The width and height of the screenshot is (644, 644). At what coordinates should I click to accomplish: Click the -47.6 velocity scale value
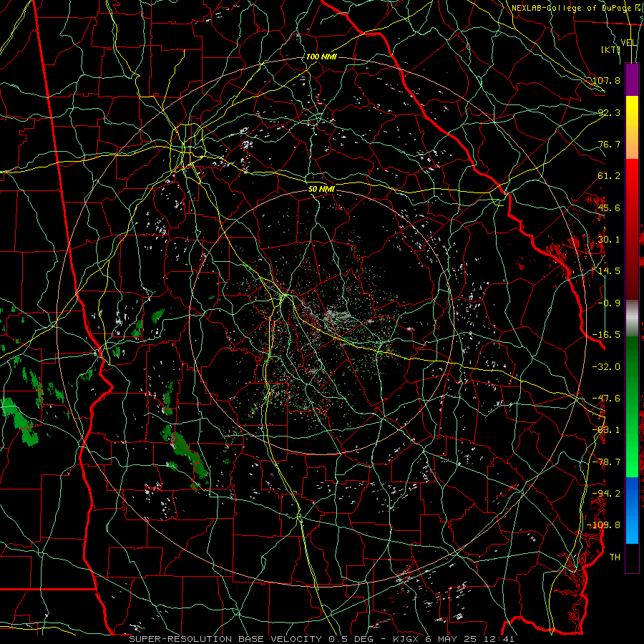[x=606, y=398]
